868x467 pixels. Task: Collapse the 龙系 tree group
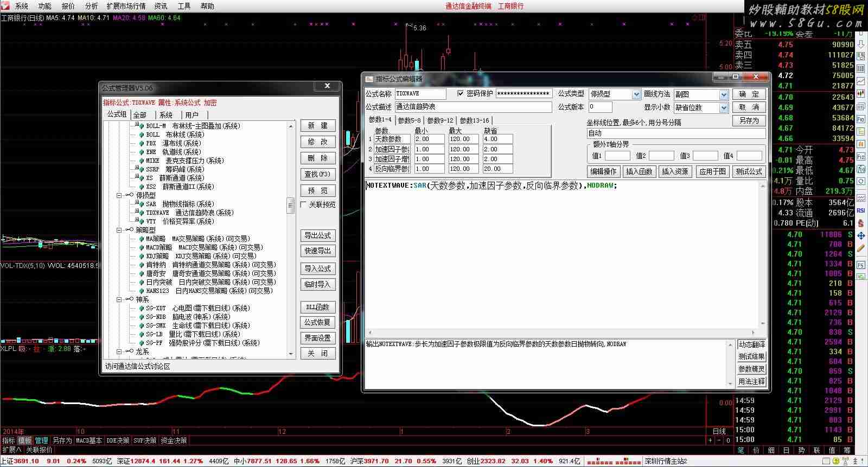click(x=119, y=351)
